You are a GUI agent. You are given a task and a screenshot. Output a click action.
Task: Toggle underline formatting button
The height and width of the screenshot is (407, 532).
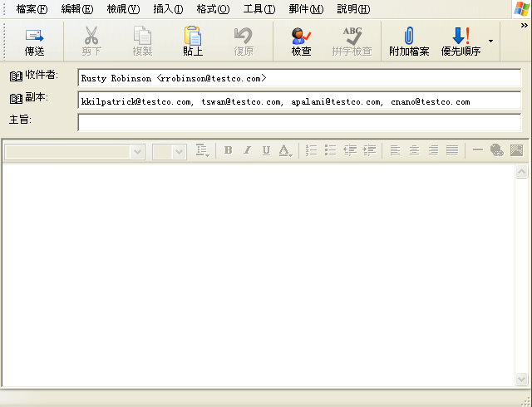(x=266, y=150)
